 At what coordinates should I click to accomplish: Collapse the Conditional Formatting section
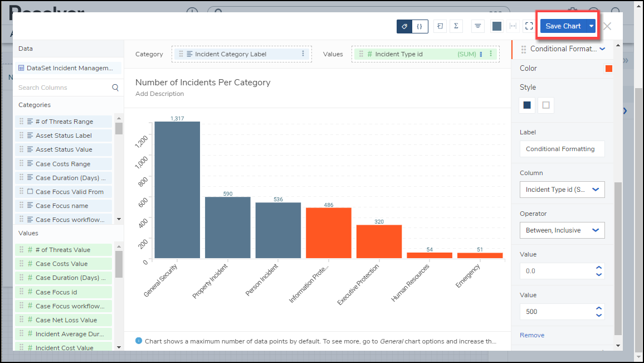602,49
